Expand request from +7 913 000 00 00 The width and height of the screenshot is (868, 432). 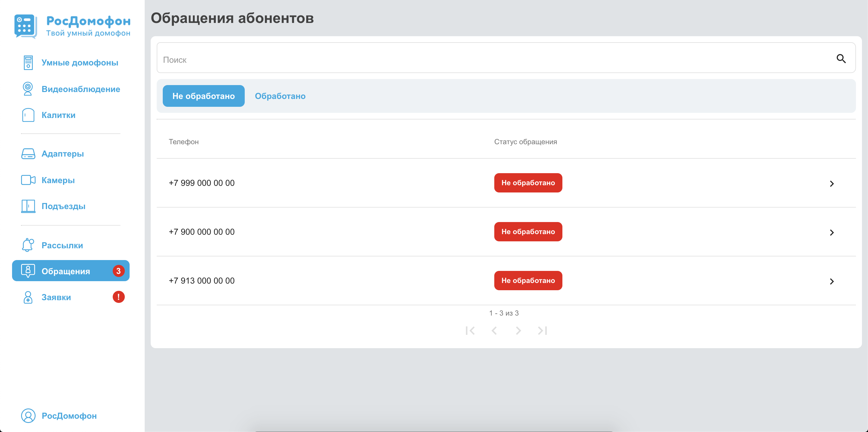point(832,281)
